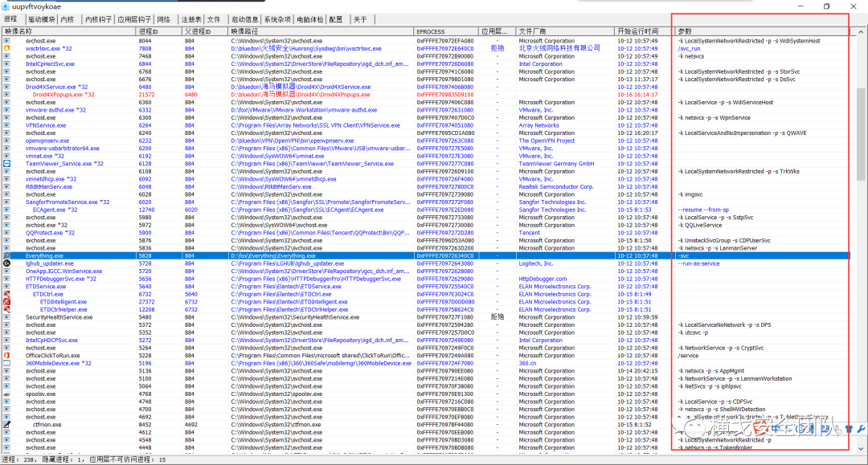Click the ETDCtrlHelper.exe process icon
The width and height of the screenshot is (868, 465).
[x=6, y=310]
